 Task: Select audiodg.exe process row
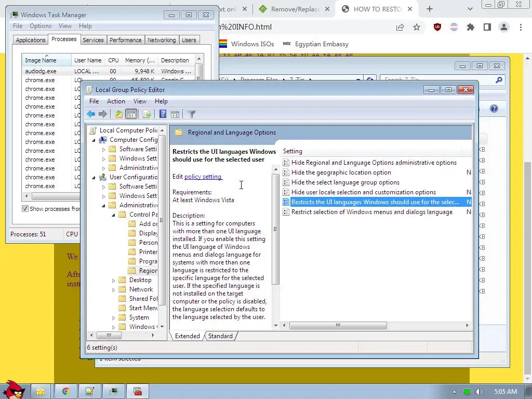click(x=109, y=71)
